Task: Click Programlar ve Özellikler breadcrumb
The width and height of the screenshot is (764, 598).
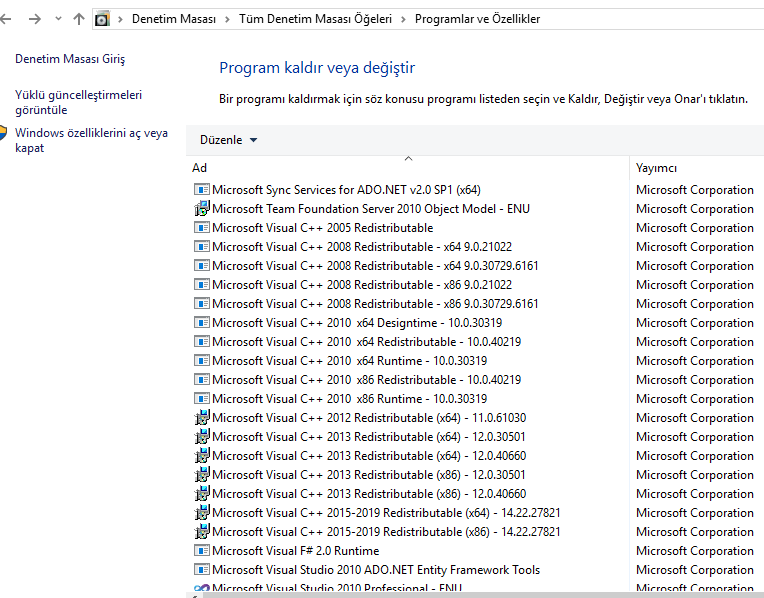Action: (478, 19)
